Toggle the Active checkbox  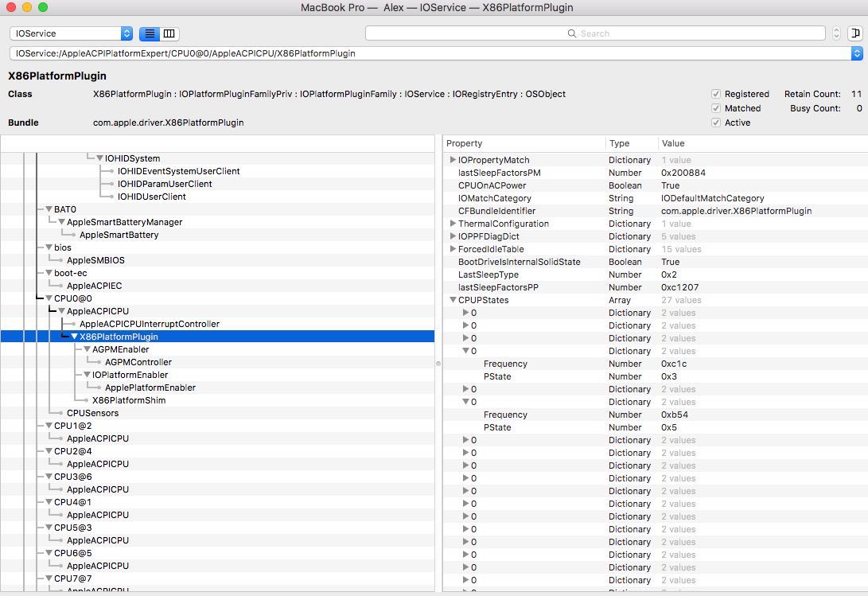[716, 123]
